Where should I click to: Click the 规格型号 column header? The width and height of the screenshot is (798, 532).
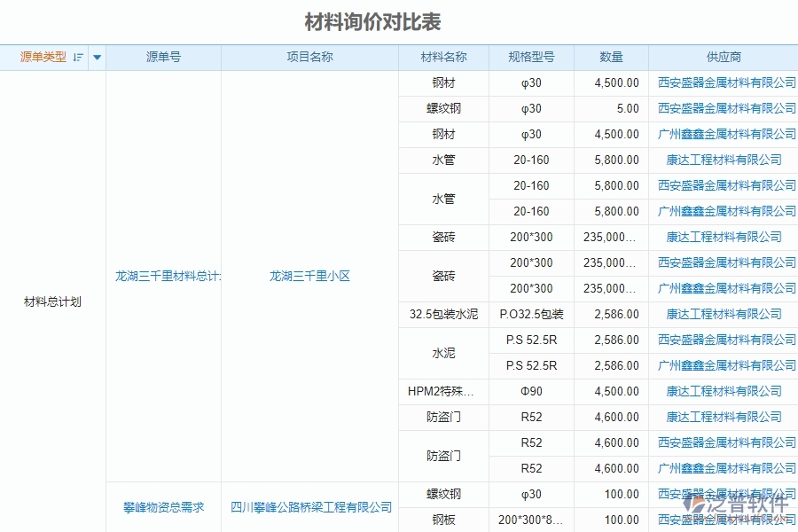[531, 56]
